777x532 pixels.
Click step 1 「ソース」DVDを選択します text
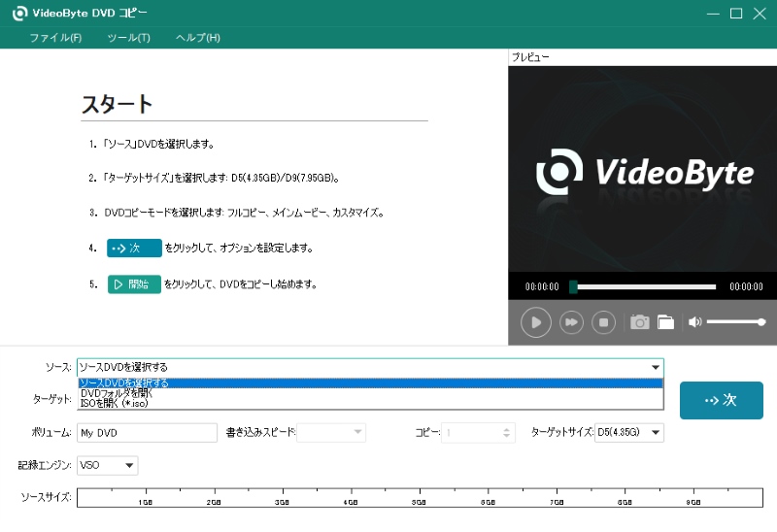tap(158, 144)
